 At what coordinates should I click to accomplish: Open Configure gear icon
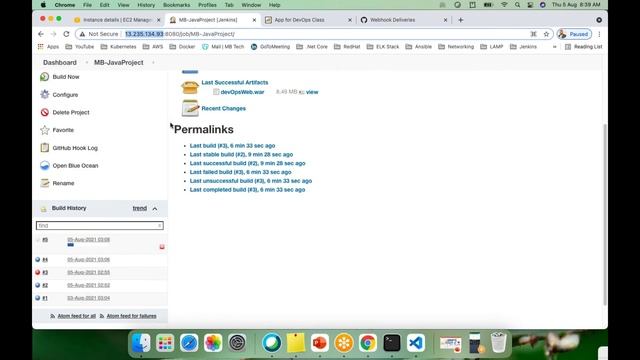(44, 94)
